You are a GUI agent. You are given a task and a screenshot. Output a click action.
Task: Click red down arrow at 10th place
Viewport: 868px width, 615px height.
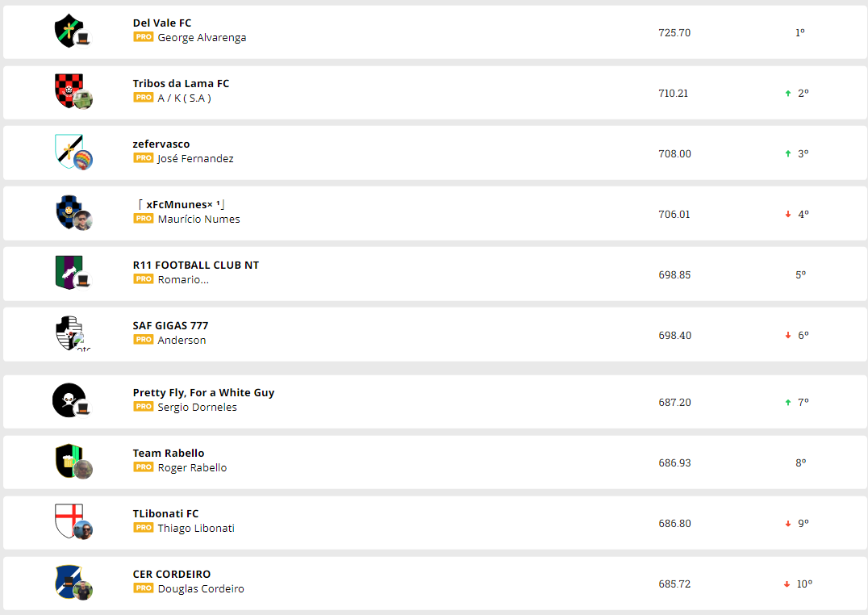[x=787, y=584]
